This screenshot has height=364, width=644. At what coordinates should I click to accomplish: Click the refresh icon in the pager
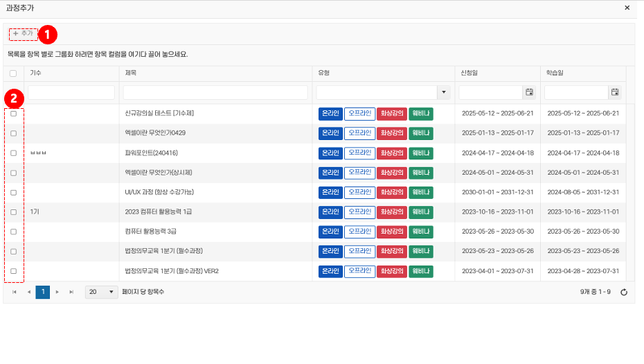click(x=623, y=292)
